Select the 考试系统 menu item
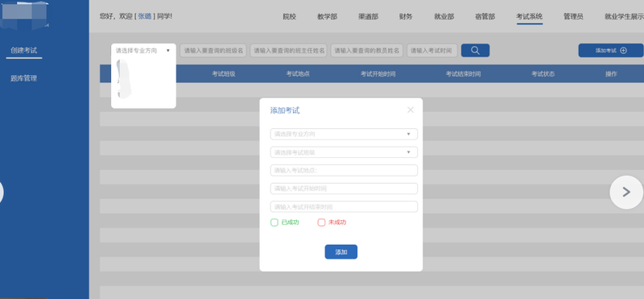Image resolution: width=644 pixels, height=299 pixels. (x=530, y=17)
